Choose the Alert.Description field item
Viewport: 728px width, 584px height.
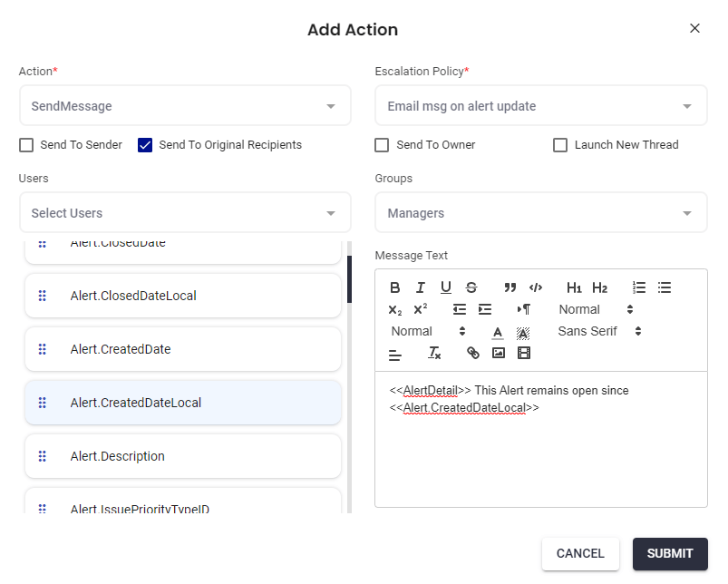point(183,456)
